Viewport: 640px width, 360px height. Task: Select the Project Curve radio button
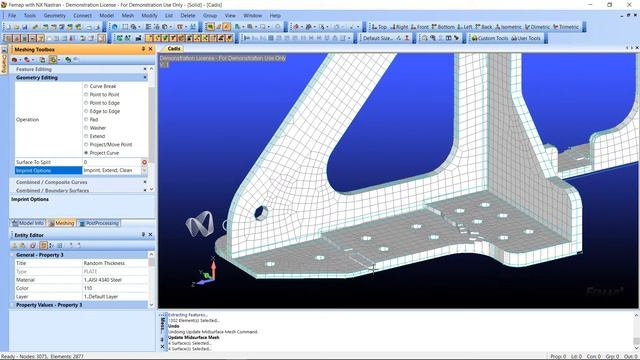86,153
